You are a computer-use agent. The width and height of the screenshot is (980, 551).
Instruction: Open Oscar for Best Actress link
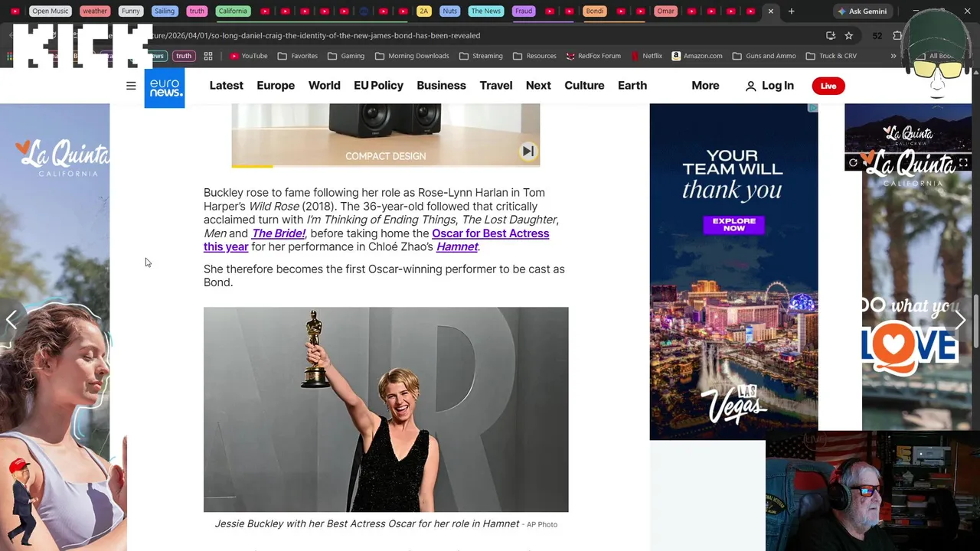(x=490, y=233)
